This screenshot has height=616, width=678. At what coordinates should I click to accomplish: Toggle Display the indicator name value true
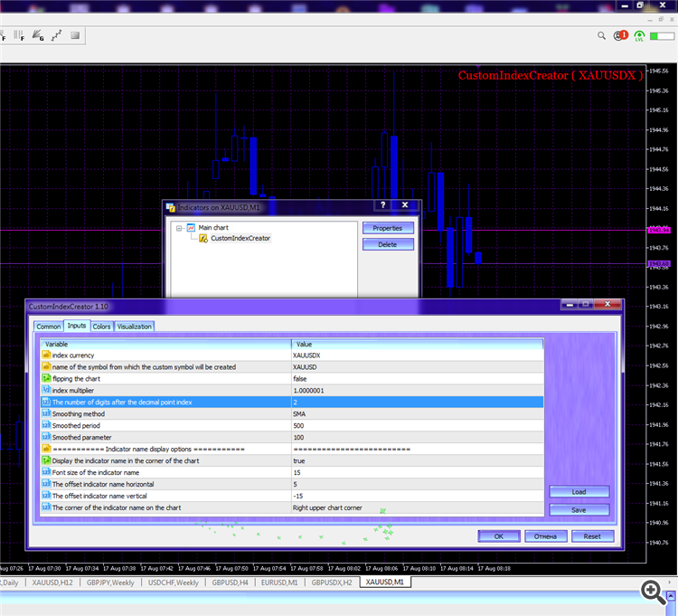[416, 460]
